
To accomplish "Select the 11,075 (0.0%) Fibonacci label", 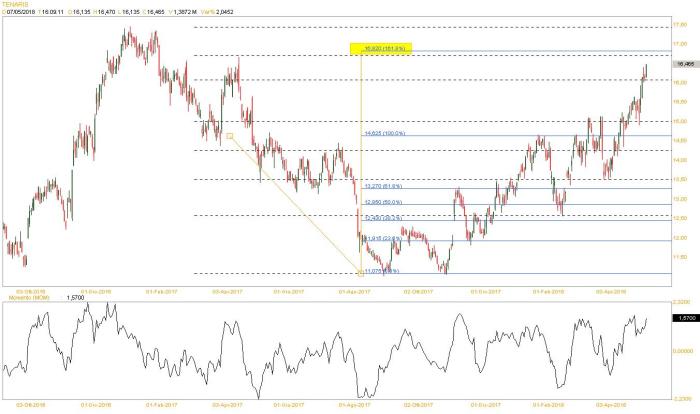I will 382,271.
